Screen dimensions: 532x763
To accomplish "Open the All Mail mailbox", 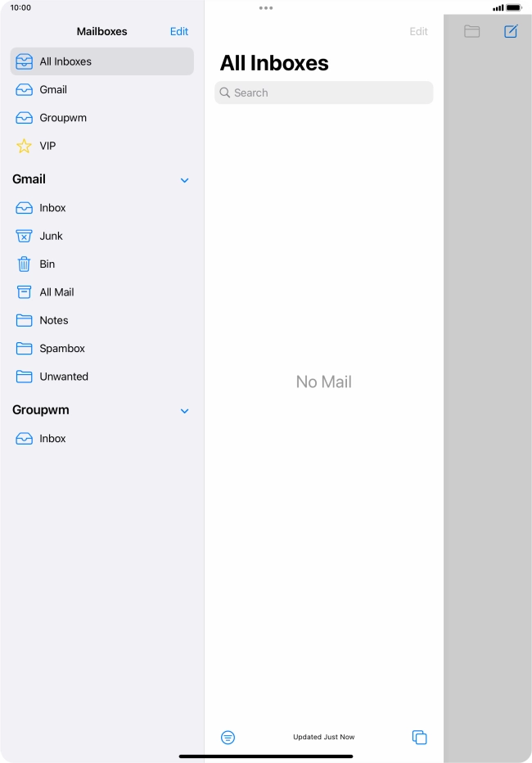I will click(x=102, y=292).
